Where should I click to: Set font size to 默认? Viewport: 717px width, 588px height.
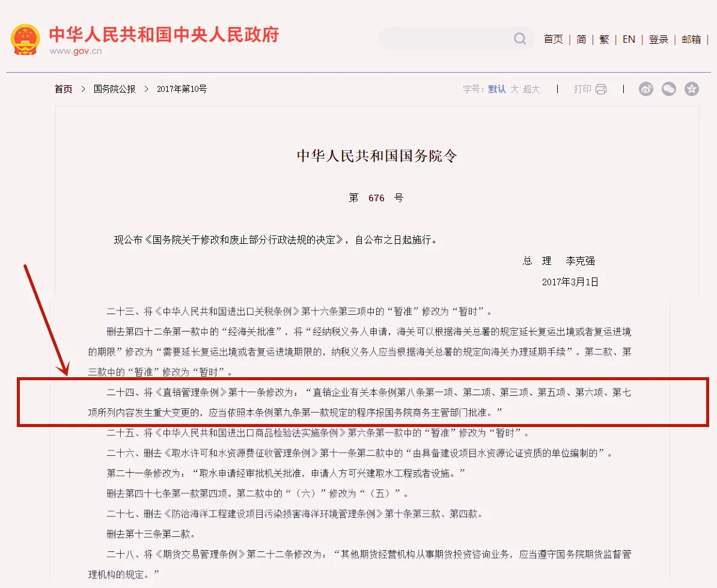tap(496, 89)
